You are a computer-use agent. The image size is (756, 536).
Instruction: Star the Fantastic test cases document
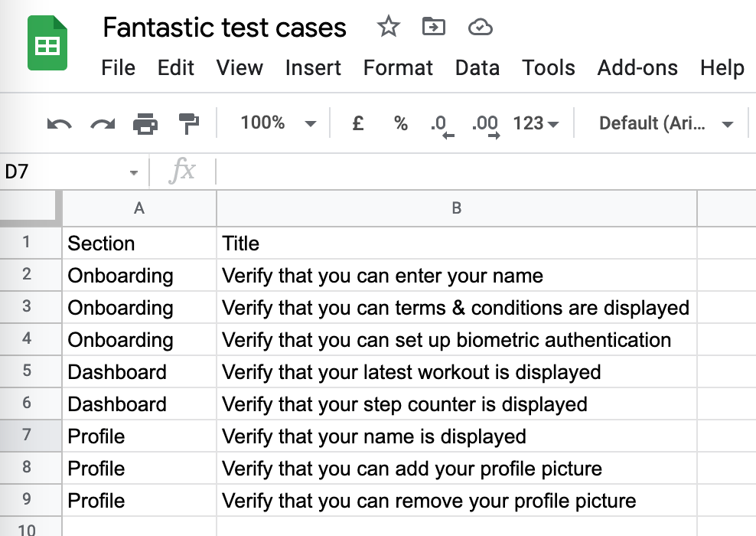click(x=389, y=28)
